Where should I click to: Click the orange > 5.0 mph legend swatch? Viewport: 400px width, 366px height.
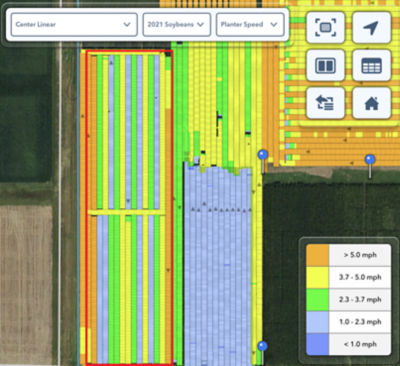[x=317, y=255]
